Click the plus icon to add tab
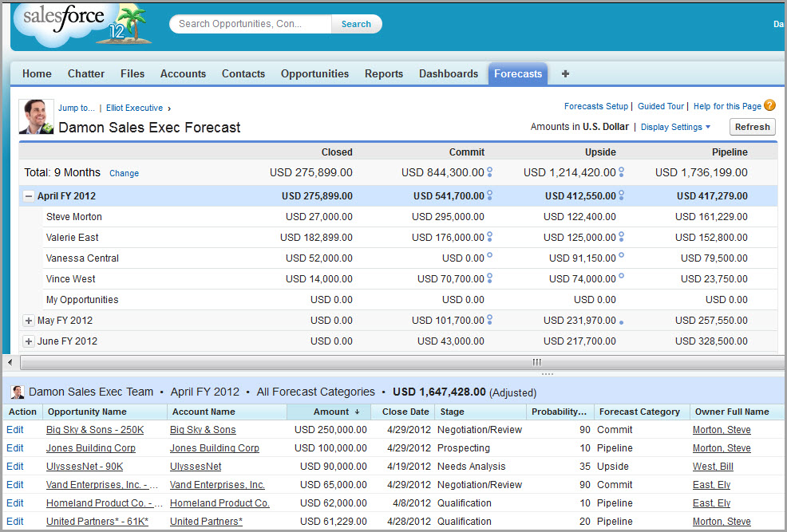 (565, 73)
